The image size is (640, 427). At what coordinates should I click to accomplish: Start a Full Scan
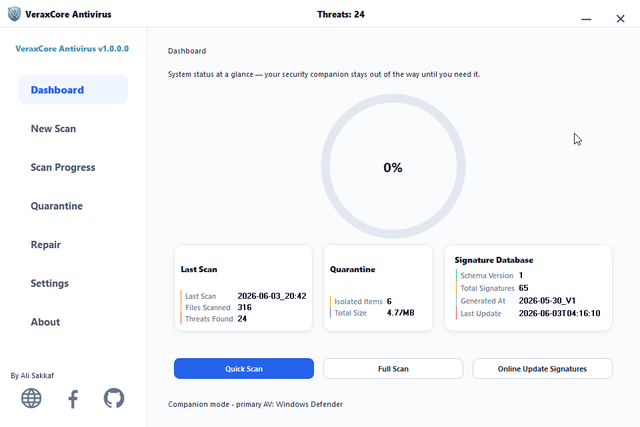tap(393, 369)
